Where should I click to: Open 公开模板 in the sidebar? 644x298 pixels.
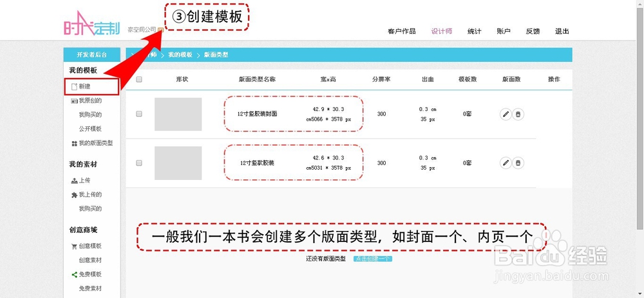pyautogui.click(x=90, y=129)
